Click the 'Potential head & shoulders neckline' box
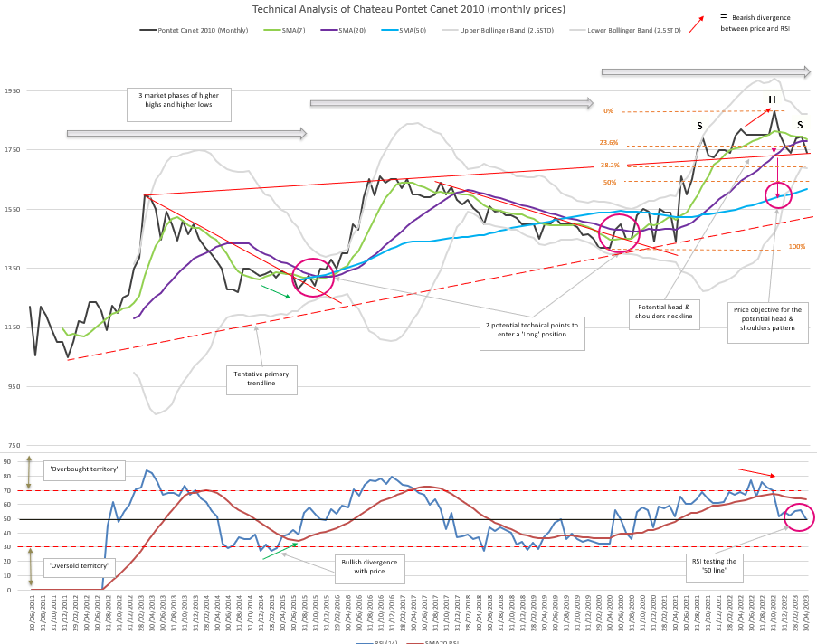 click(664, 314)
